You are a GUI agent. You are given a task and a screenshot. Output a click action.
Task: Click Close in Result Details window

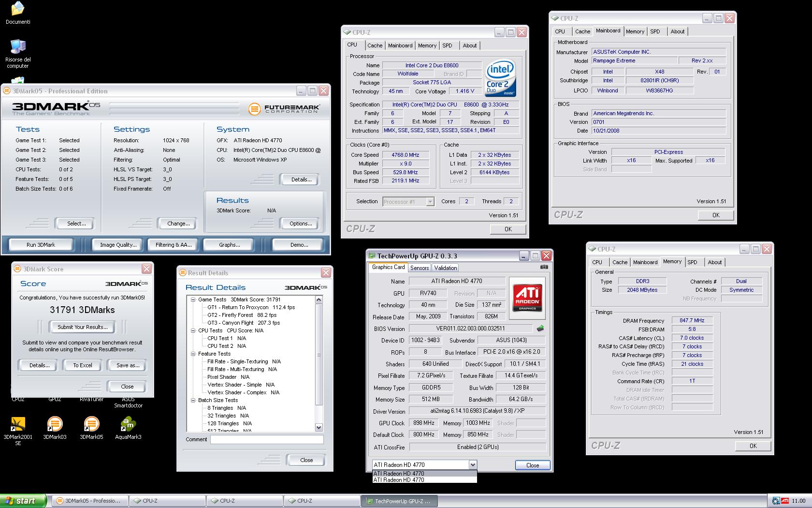pyautogui.click(x=306, y=460)
